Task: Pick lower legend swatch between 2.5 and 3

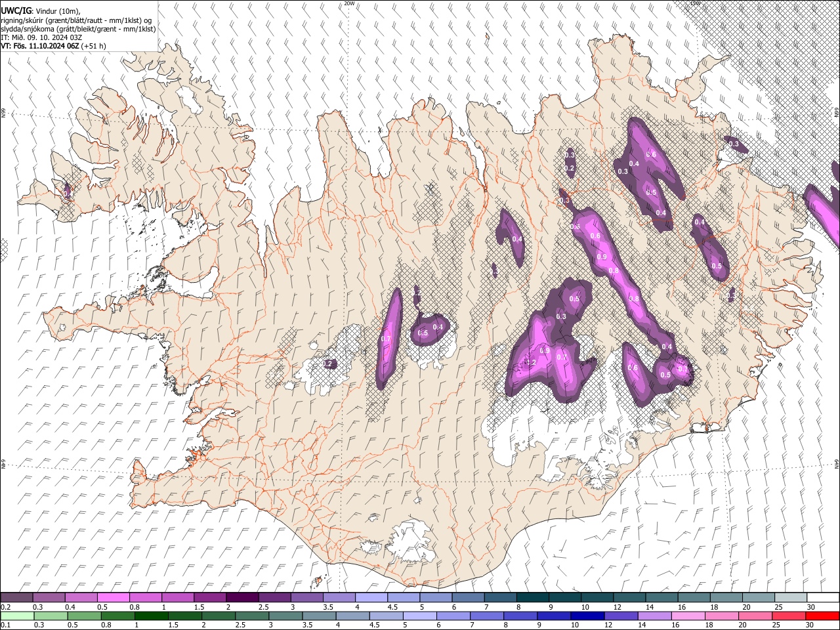Action: click(251, 616)
